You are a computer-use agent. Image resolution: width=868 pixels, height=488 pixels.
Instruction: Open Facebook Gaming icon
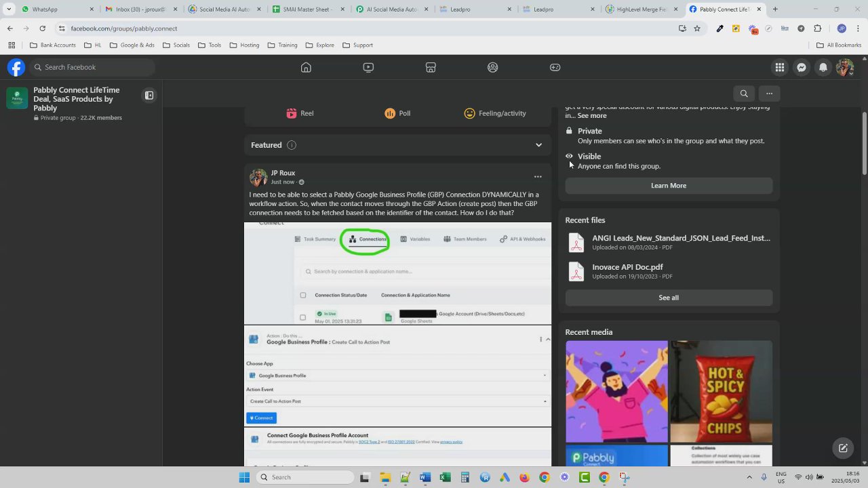[555, 67]
